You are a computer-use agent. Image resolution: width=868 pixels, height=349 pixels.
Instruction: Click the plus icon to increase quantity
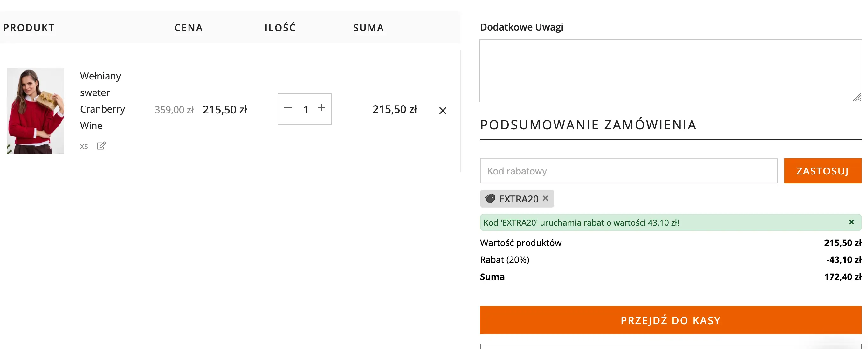pos(321,108)
